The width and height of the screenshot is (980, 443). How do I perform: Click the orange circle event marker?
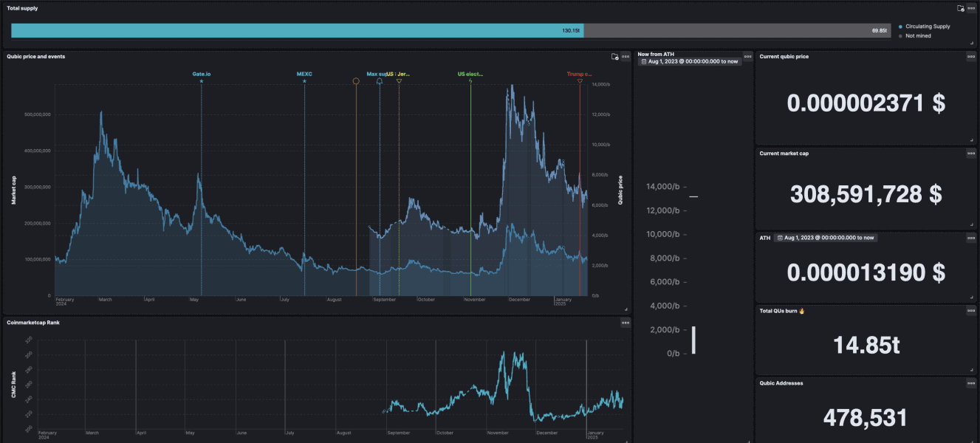[x=356, y=81]
